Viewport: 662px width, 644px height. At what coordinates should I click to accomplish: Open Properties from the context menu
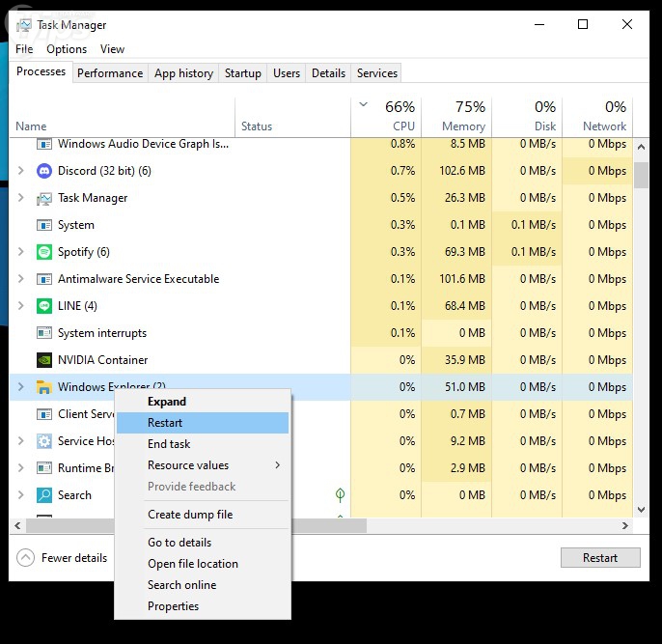(x=203, y=606)
